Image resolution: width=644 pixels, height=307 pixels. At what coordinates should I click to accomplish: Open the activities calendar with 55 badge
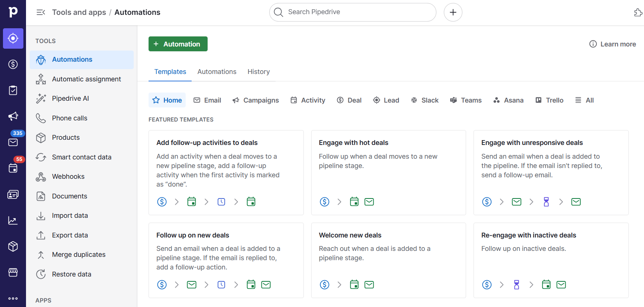pos(13,168)
